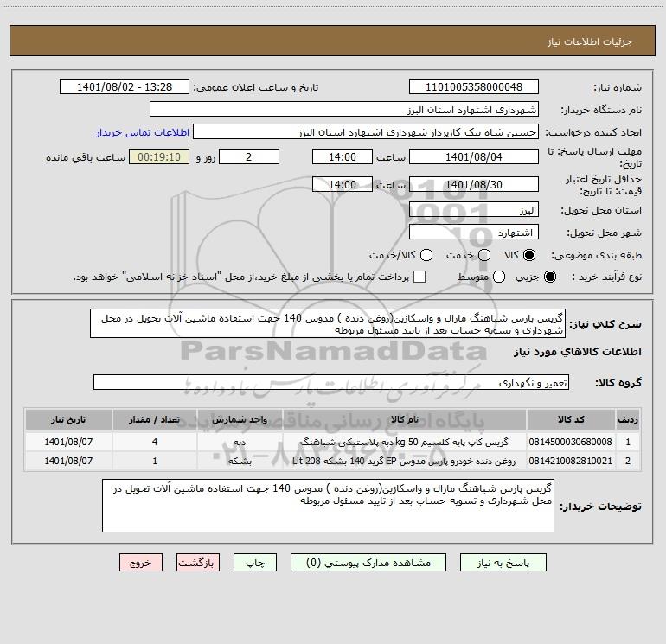Viewport: 666px width, 644px height.
Task: Click the price validity date 1401/08/30
Action: pos(474,184)
